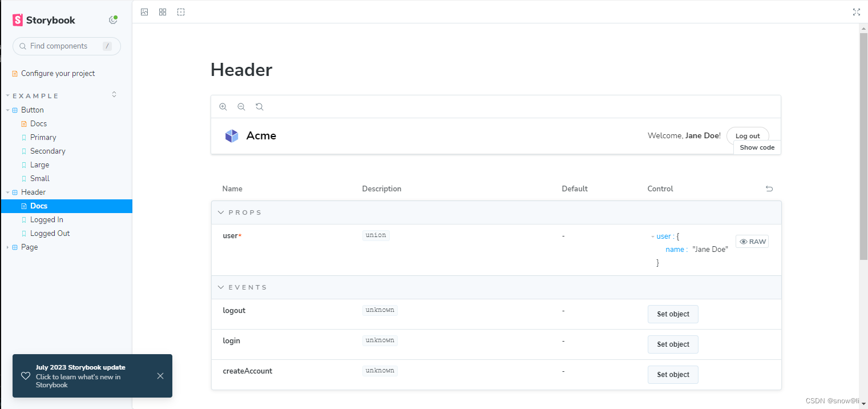This screenshot has width=868, height=409.
Task: Click the zoom out icon in preview
Action: click(x=241, y=107)
